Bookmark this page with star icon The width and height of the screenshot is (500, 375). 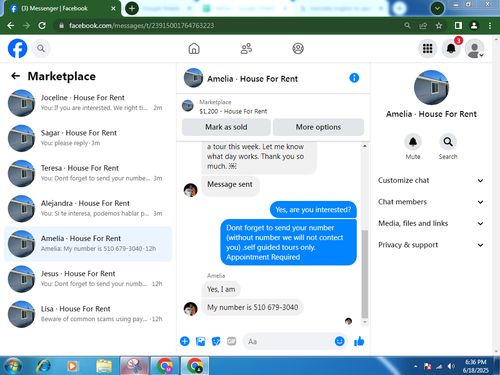pos(439,25)
